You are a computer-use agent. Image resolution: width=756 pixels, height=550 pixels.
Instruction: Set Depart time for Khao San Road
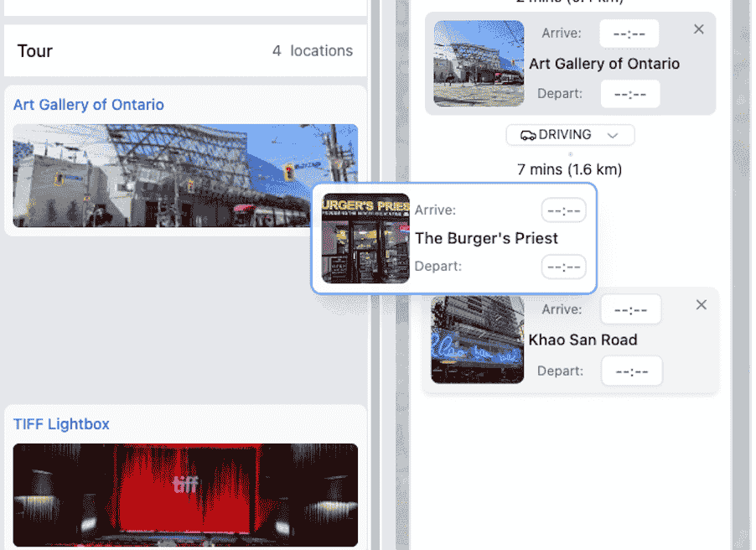632,371
